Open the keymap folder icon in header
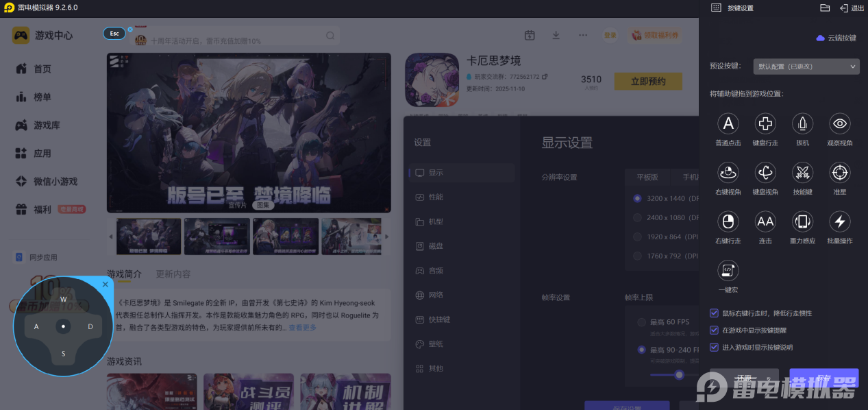868x410 pixels. [825, 8]
